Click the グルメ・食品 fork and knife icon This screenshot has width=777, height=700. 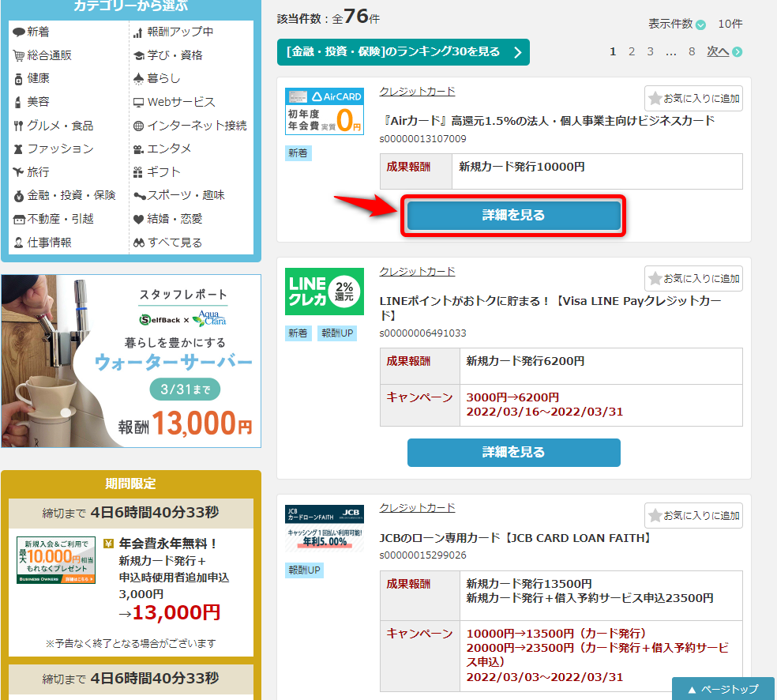18,126
